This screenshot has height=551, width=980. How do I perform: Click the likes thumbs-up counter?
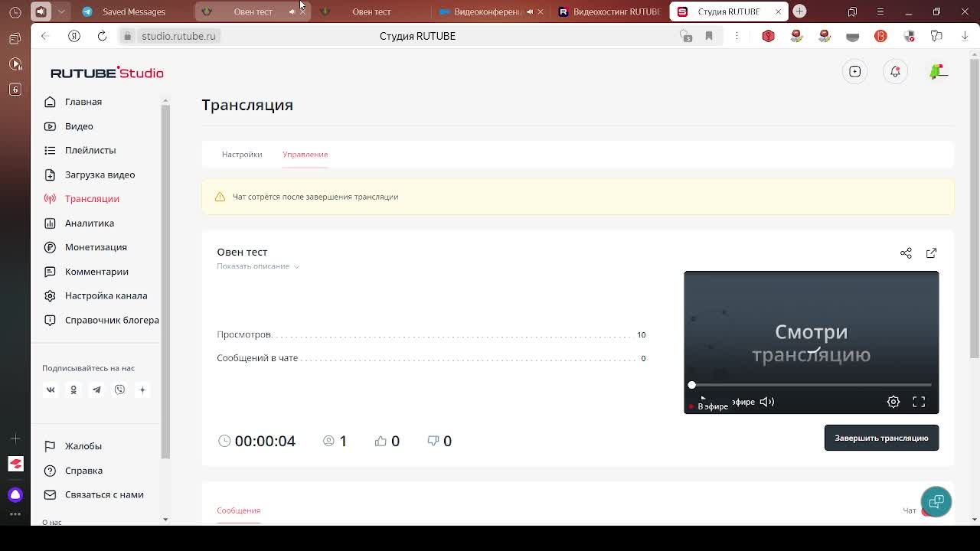[387, 441]
